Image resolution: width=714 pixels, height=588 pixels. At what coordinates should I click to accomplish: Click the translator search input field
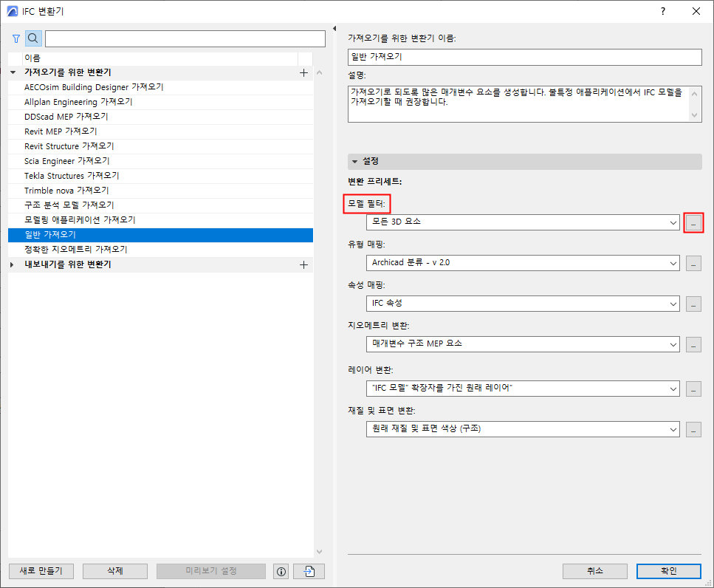pos(185,38)
